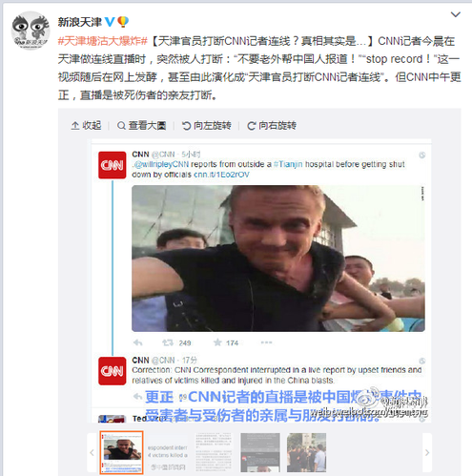Open the post options chevron menu
The width and height of the screenshot is (472, 476).
[456, 14]
